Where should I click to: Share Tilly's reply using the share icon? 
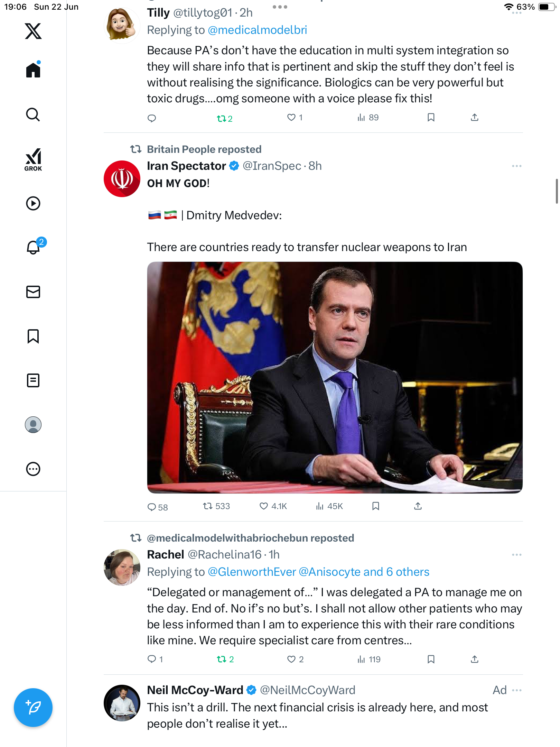pos(475,118)
